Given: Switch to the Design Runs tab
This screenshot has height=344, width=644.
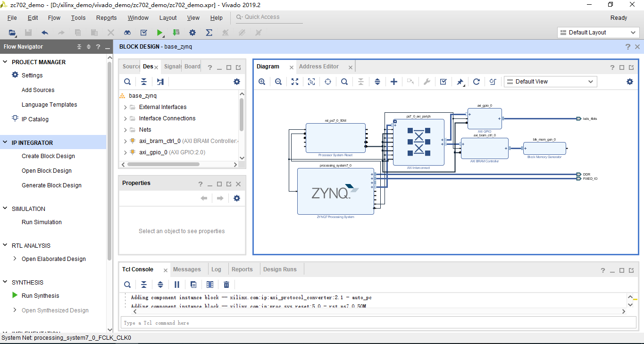Looking at the screenshot, I should (x=280, y=269).
